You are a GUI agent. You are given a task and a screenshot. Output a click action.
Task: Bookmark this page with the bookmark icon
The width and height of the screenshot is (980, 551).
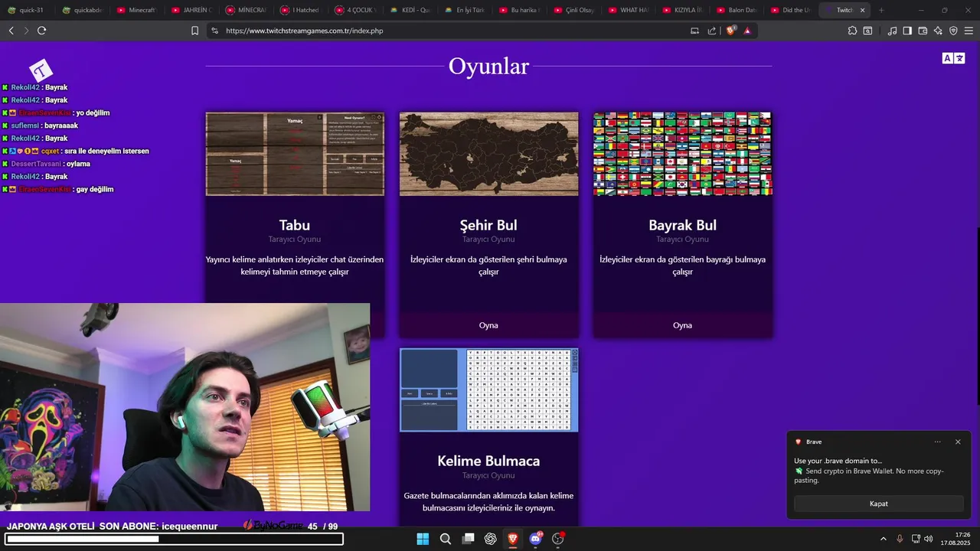point(194,31)
